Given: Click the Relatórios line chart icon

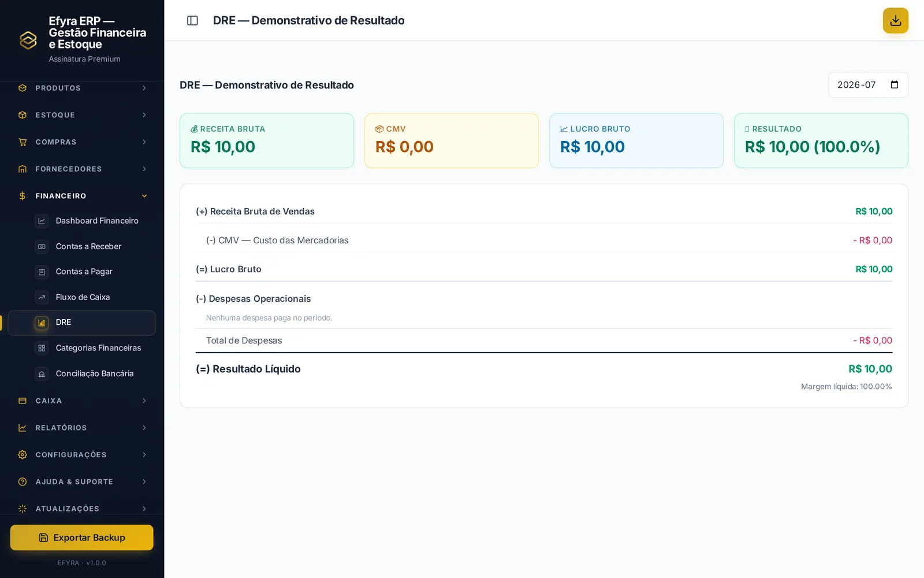Looking at the screenshot, I should click(23, 428).
